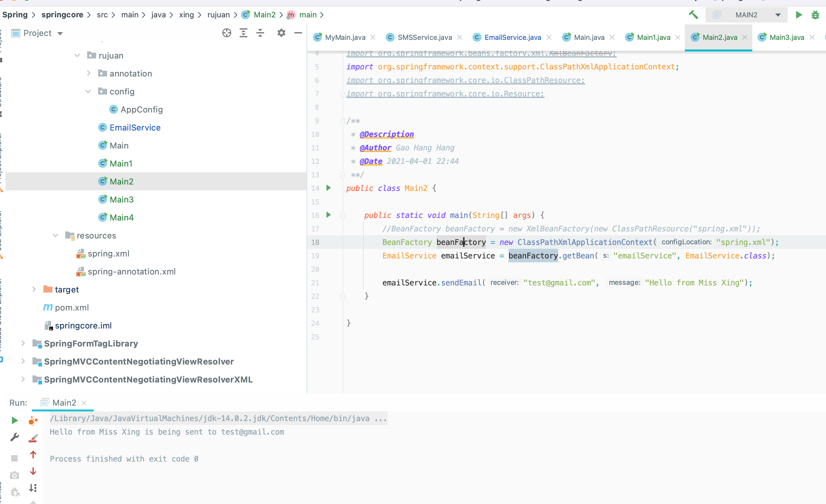Toggle fold marker on main method line 16
The image size is (826, 504).
[x=343, y=215]
